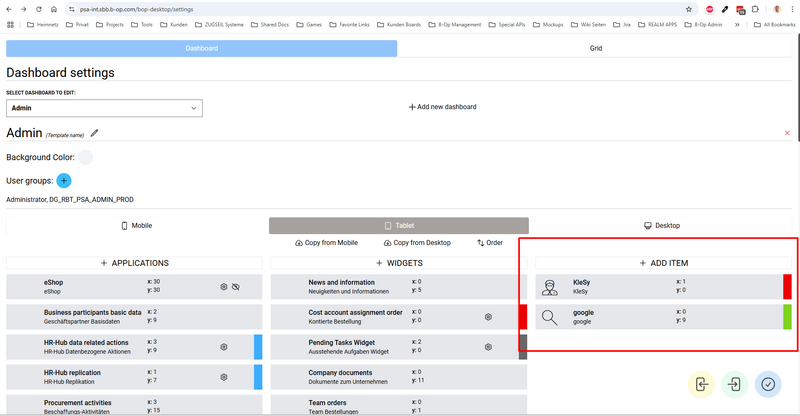Toggle eShop visibility eye icon
The height and width of the screenshot is (416, 800).
(x=237, y=287)
